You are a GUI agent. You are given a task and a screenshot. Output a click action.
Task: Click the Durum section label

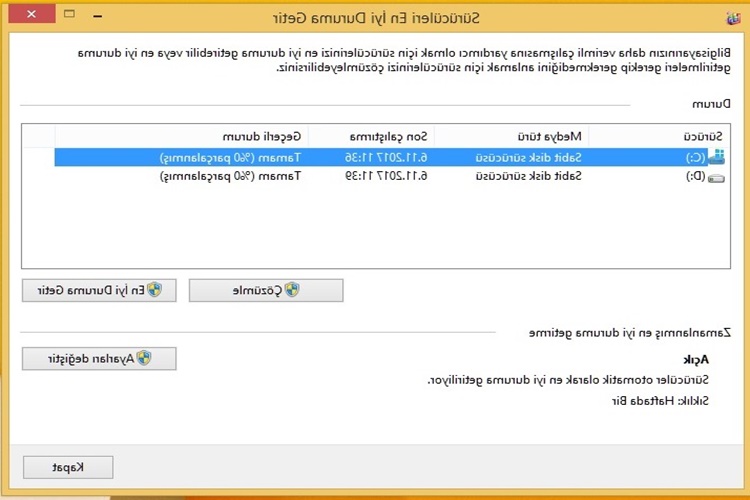click(x=711, y=104)
